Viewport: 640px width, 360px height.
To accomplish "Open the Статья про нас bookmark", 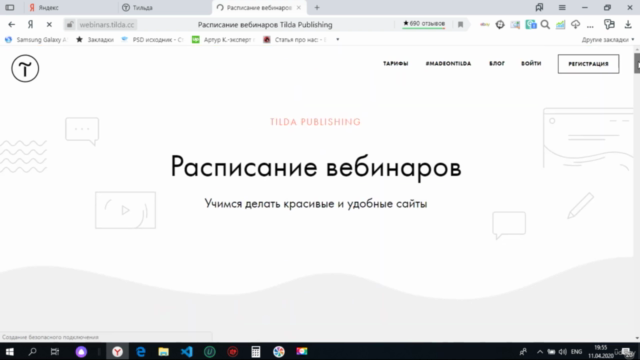I will (x=295, y=40).
